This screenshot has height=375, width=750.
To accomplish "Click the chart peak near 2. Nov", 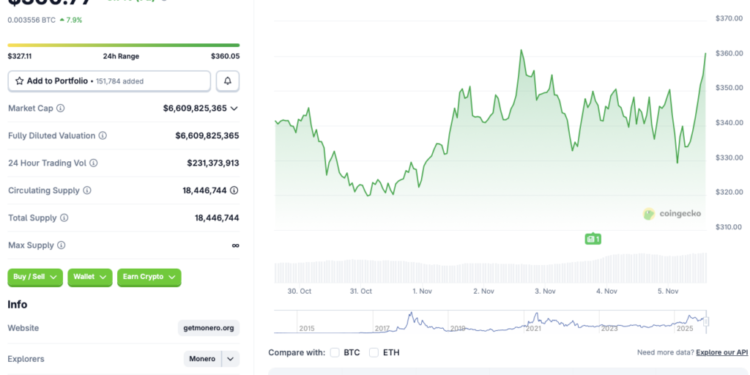I will click(521, 50).
